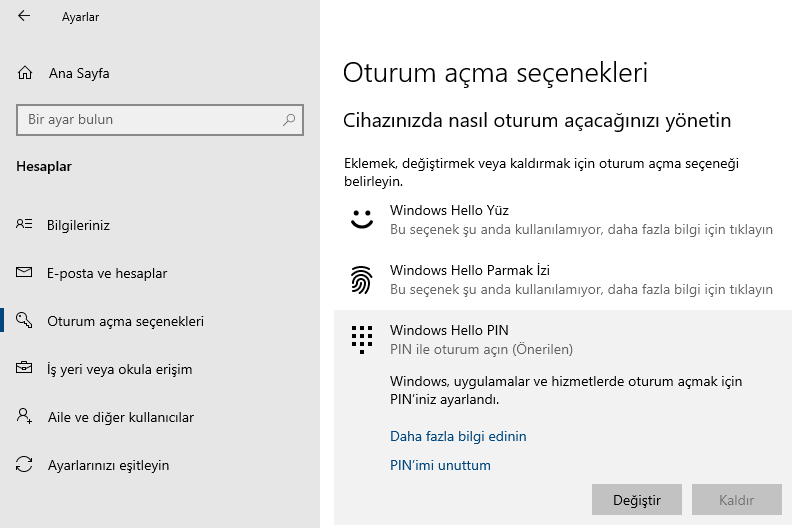This screenshot has height=528, width=803.
Task: Click the E-posta envelope icon
Action: (25, 273)
